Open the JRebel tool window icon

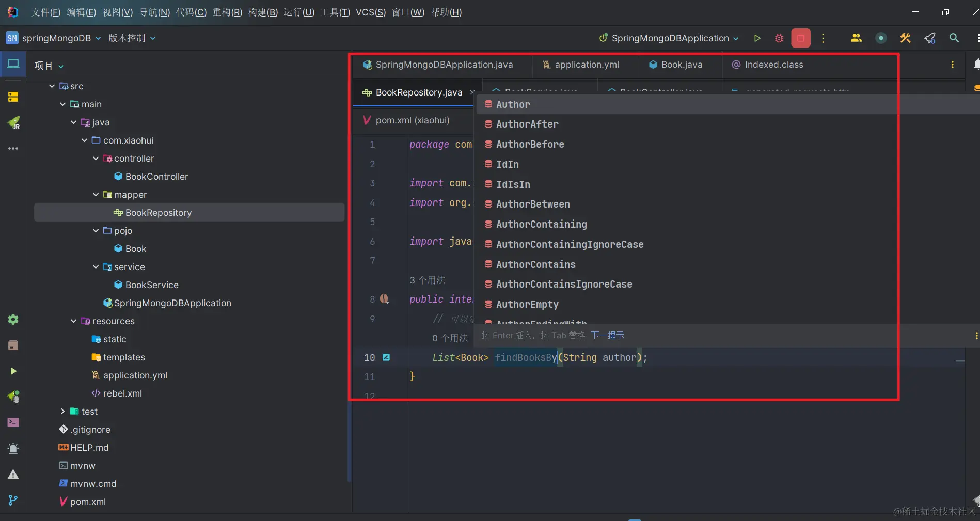click(13, 123)
